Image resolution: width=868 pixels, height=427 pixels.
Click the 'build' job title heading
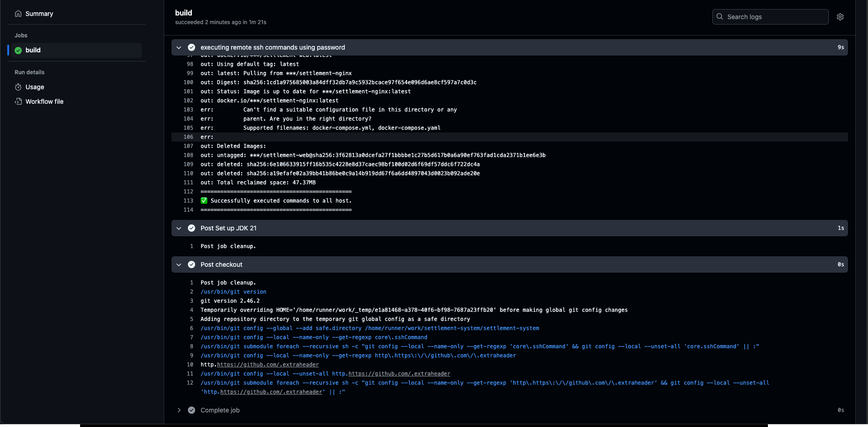coord(184,13)
